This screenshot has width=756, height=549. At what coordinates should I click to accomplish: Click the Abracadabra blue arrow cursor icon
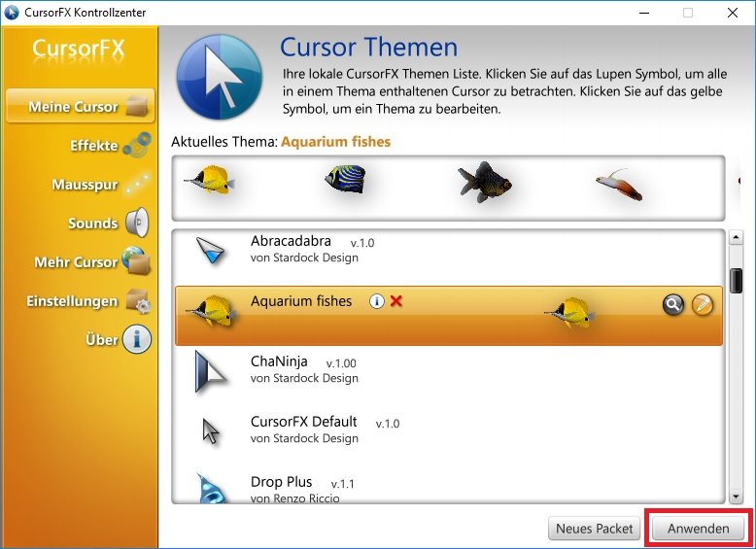[x=211, y=250]
